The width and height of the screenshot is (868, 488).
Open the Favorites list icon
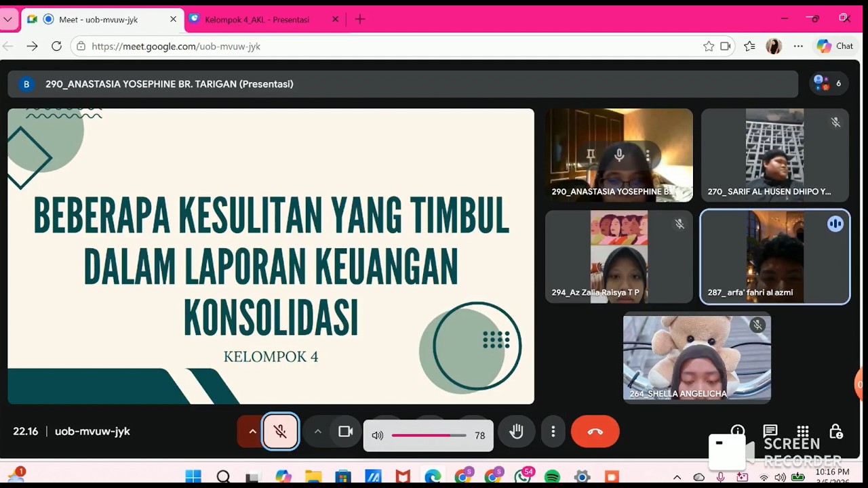click(x=749, y=46)
